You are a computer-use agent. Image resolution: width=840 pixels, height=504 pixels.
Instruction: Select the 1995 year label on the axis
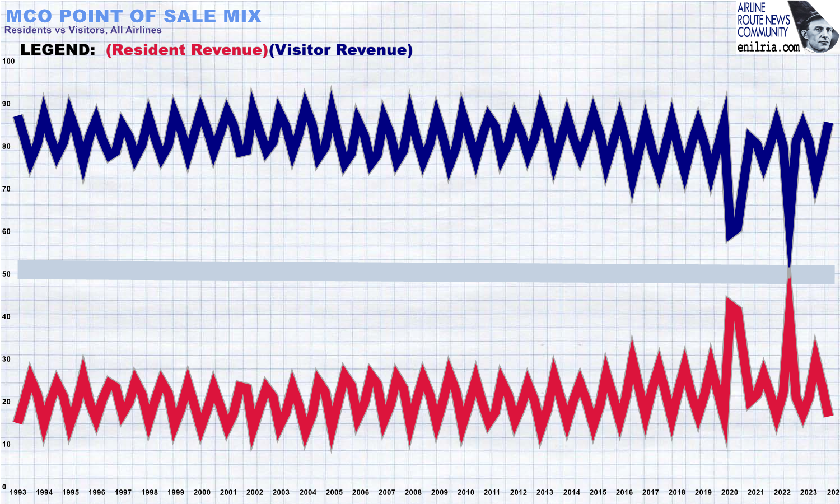click(x=71, y=492)
